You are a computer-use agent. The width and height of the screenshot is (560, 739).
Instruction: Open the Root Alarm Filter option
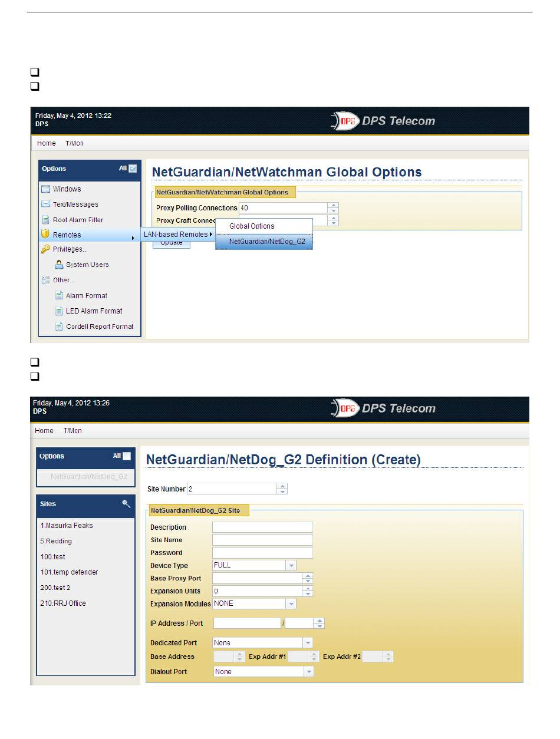[78, 220]
